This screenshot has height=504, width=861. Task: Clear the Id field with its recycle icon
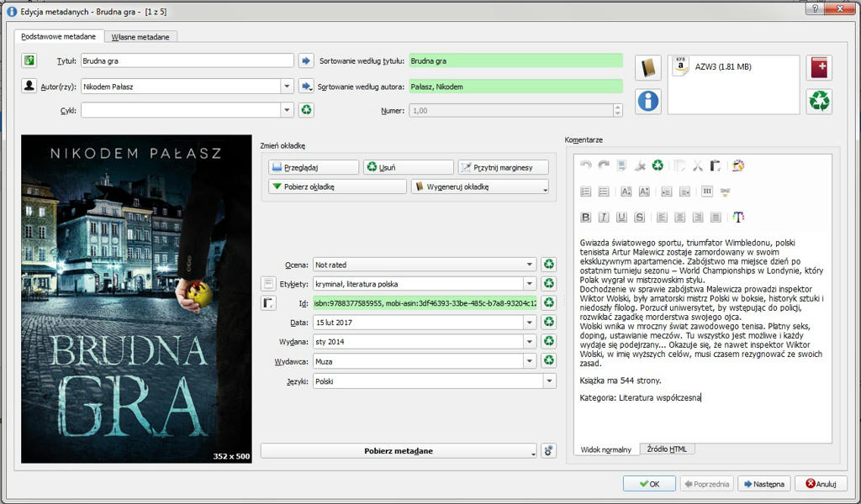[548, 302]
